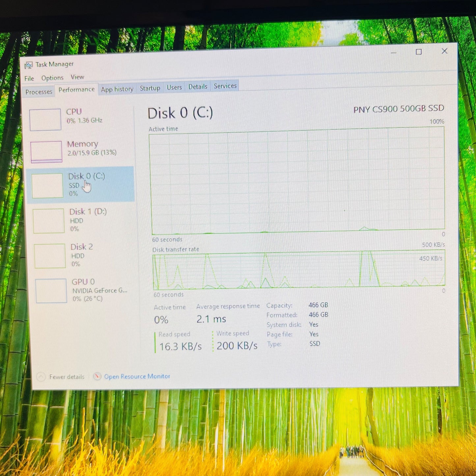This screenshot has width=476, height=476.
Task: Switch to the Processes tab
Action: pos(39,91)
